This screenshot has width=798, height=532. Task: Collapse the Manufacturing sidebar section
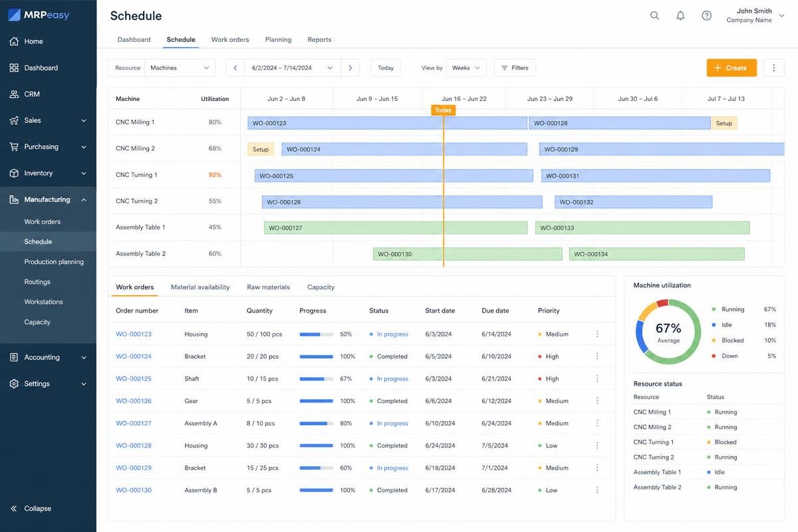pos(48,199)
